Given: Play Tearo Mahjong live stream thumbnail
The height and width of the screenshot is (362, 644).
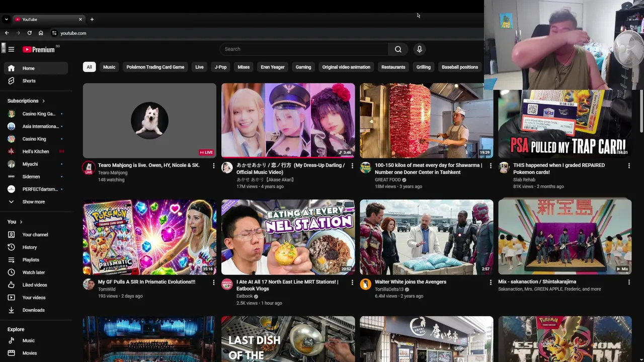Looking at the screenshot, I should click(x=149, y=121).
